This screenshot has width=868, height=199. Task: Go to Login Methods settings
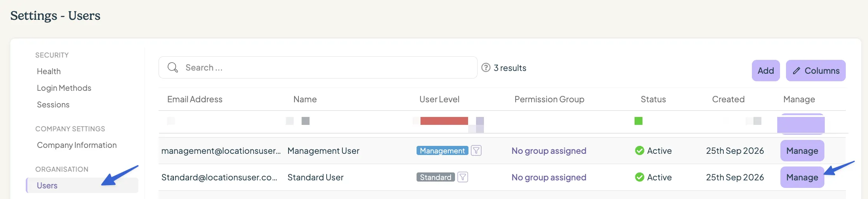point(64,88)
